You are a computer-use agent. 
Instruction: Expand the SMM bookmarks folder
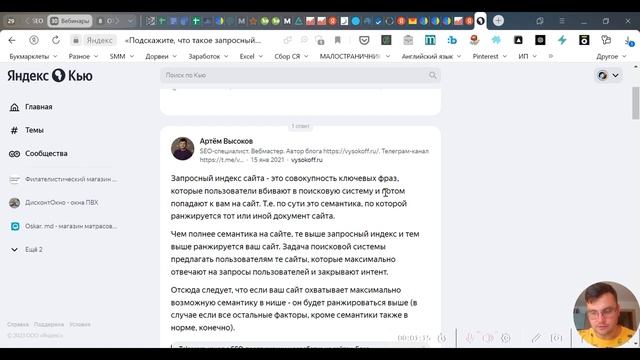(122, 56)
